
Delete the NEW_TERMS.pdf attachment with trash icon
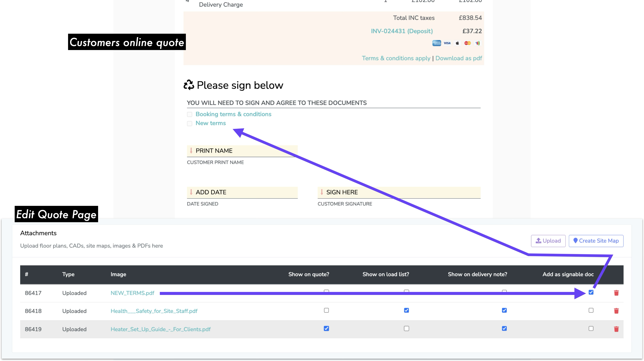click(616, 293)
